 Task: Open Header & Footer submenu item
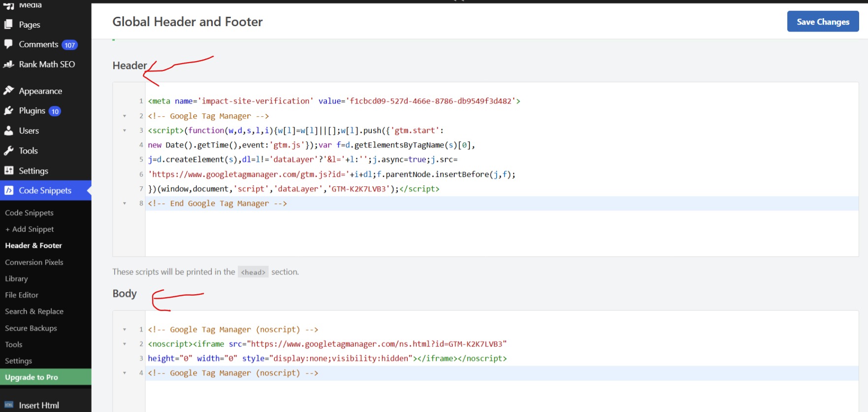coord(33,245)
